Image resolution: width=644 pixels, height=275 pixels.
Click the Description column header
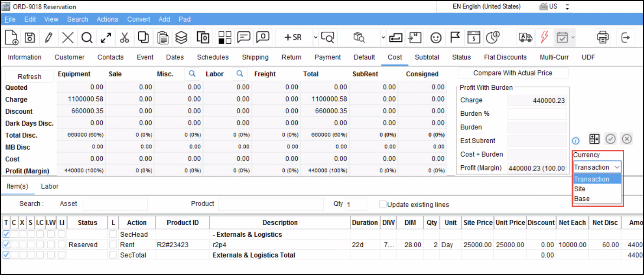(x=280, y=223)
